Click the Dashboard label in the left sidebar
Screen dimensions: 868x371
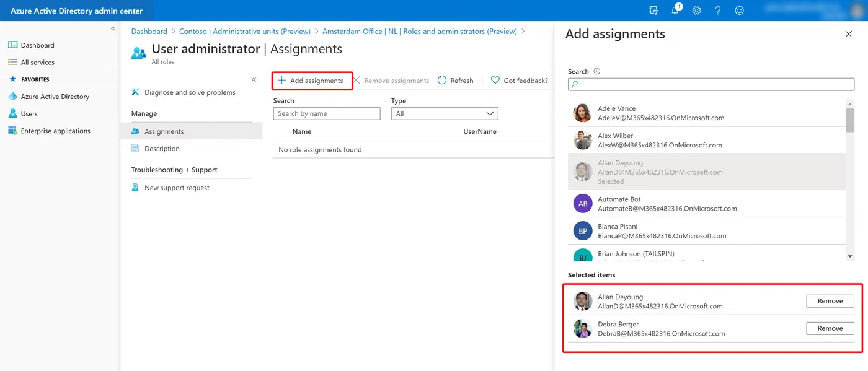click(x=38, y=45)
